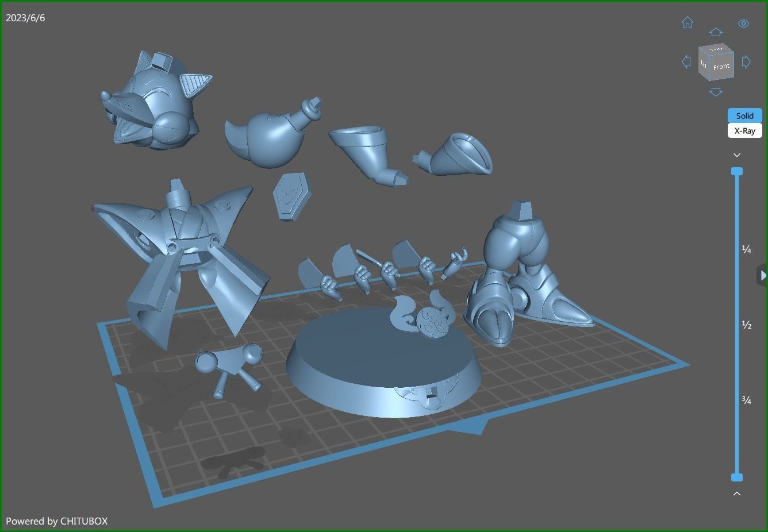Image resolution: width=768 pixels, height=532 pixels.
Task: Jump slider to the ¼ mark
Action: coord(746,249)
